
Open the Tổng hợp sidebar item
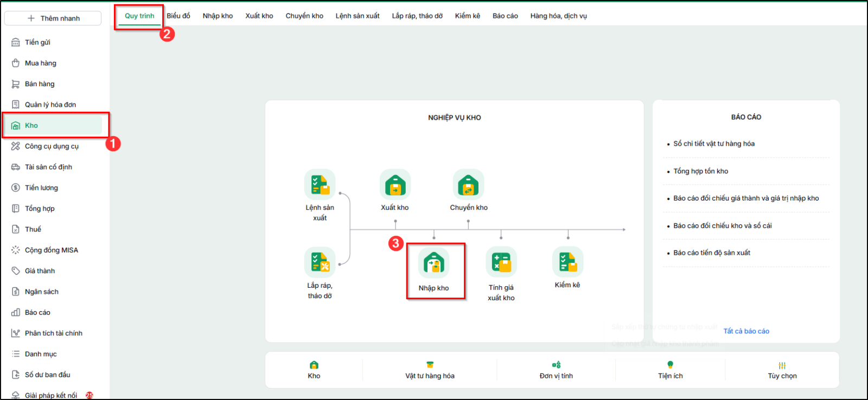point(40,209)
